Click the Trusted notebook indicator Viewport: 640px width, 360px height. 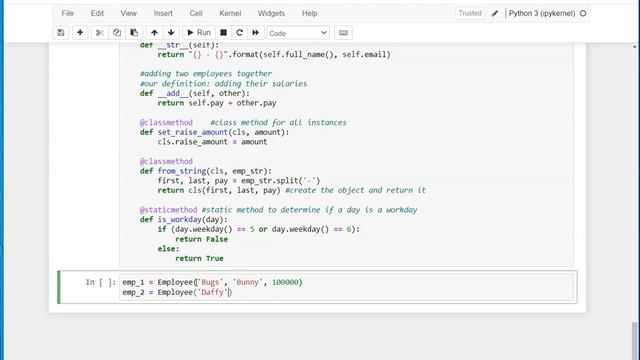(470, 13)
